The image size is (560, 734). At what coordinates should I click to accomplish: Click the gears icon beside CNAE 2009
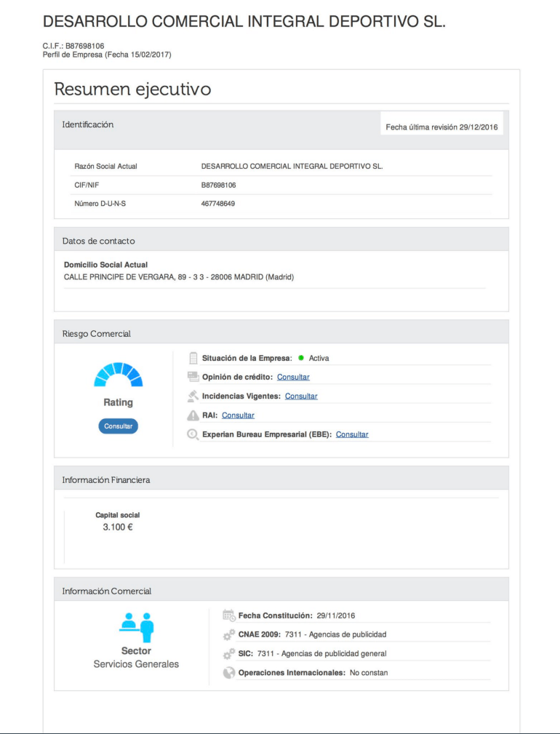pos(228,634)
